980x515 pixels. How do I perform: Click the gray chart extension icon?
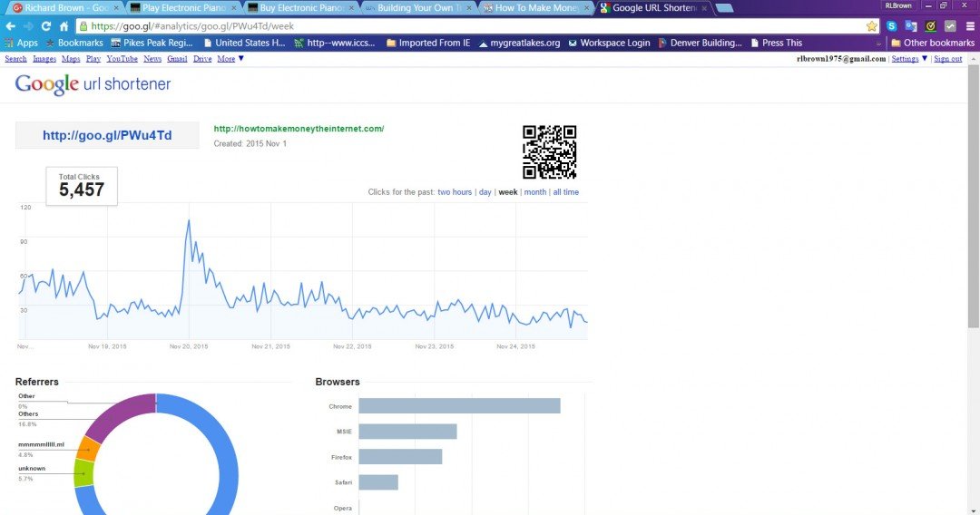950,26
